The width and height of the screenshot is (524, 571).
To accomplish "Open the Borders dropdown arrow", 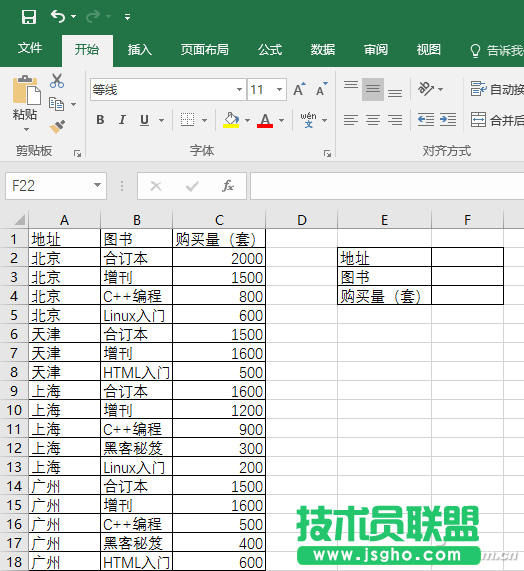I will pyautogui.click(x=204, y=120).
